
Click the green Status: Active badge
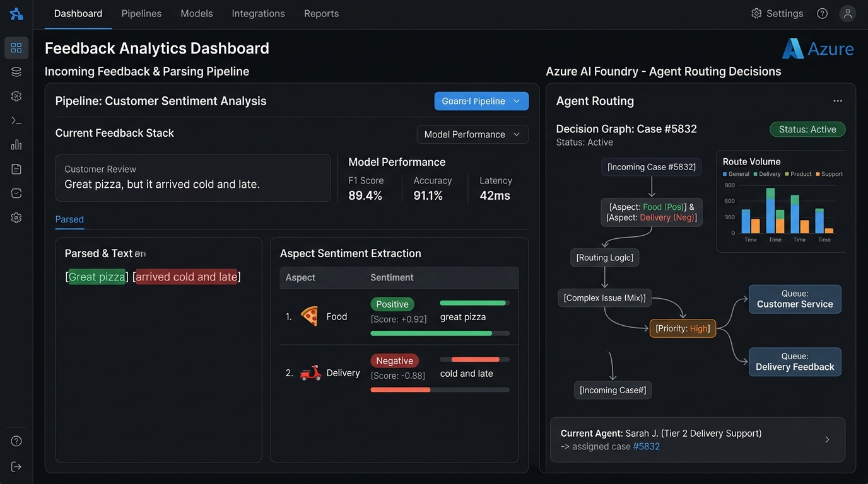[807, 130]
